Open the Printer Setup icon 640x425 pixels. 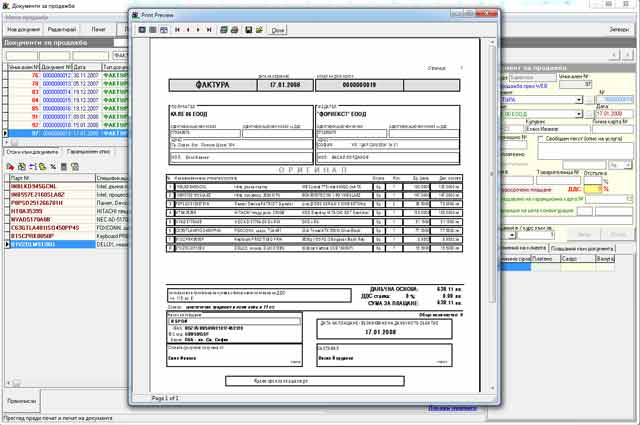click(222, 31)
